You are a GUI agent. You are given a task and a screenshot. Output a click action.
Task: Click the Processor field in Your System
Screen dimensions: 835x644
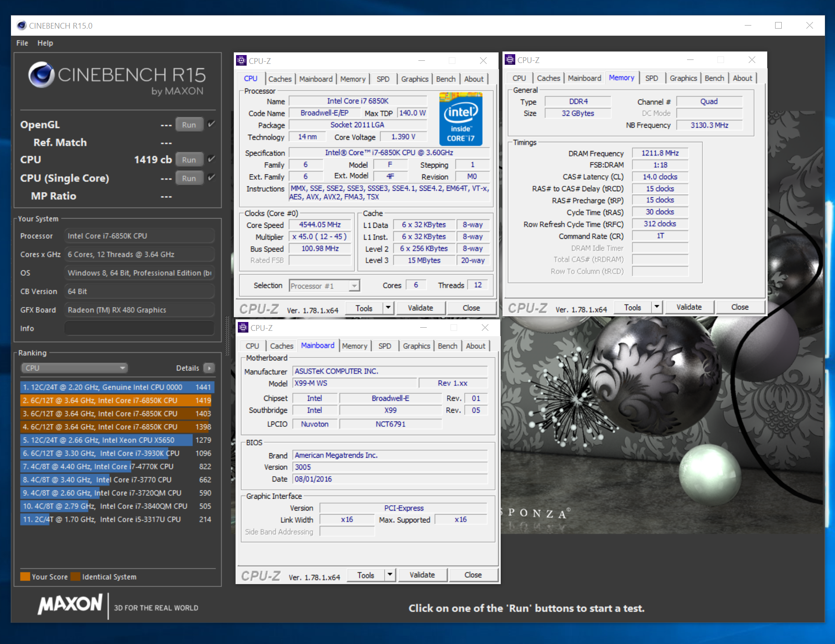(139, 236)
